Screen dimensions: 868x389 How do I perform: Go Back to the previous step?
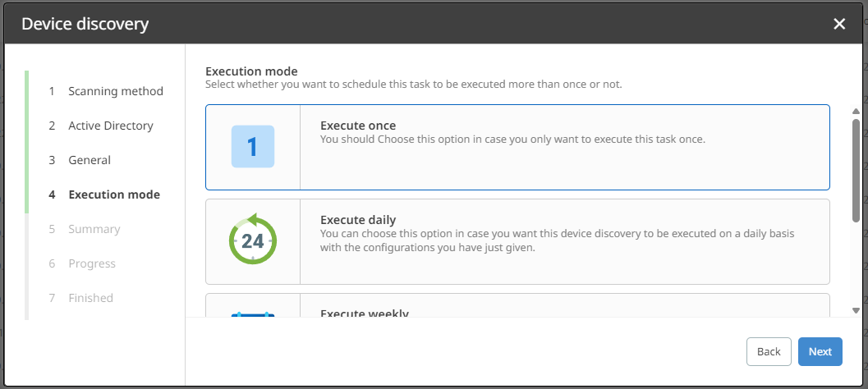tap(769, 351)
